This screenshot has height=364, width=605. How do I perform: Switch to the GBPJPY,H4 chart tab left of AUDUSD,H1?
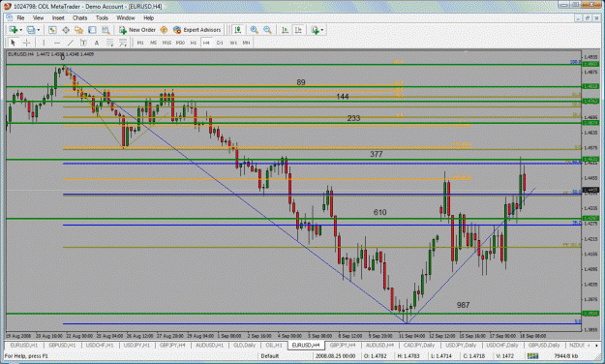coord(173,345)
